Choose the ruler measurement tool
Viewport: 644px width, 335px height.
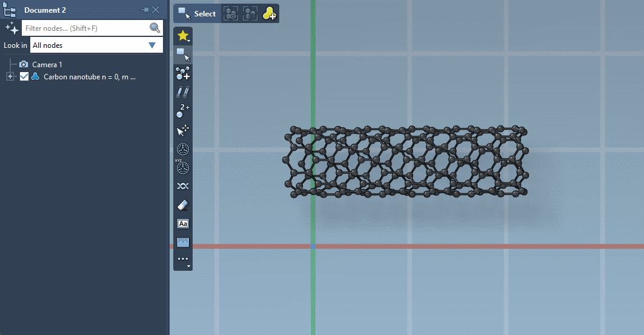pos(183,242)
